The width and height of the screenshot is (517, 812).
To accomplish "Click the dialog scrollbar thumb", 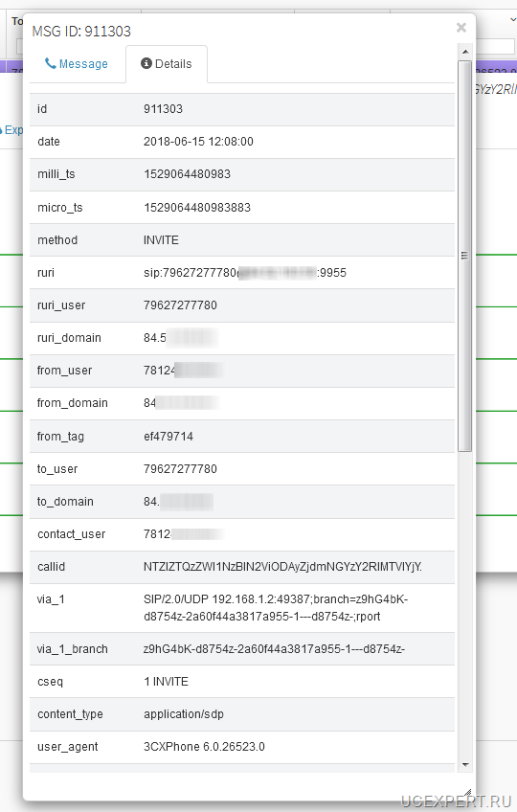I will [464, 256].
